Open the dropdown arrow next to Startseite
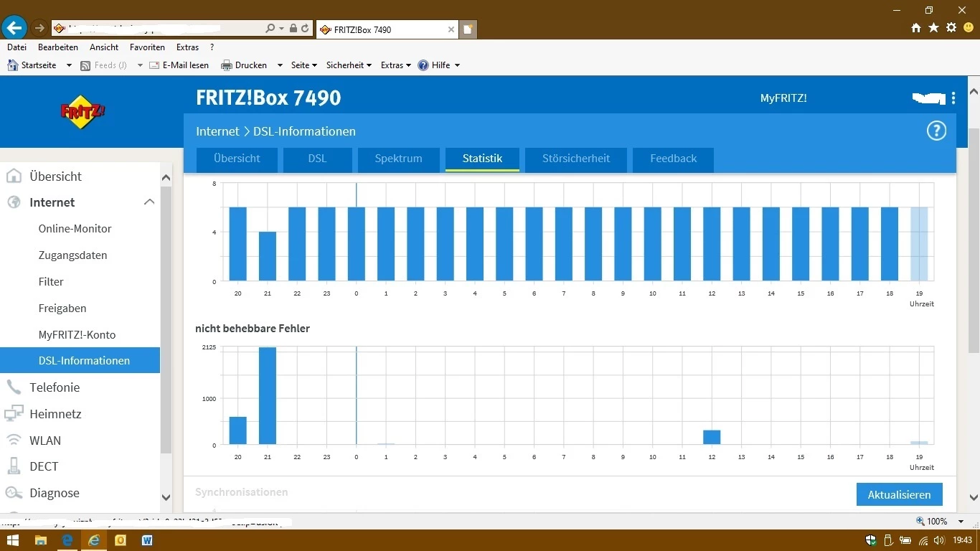Screen dimensions: 980x551 click(x=69, y=65)
